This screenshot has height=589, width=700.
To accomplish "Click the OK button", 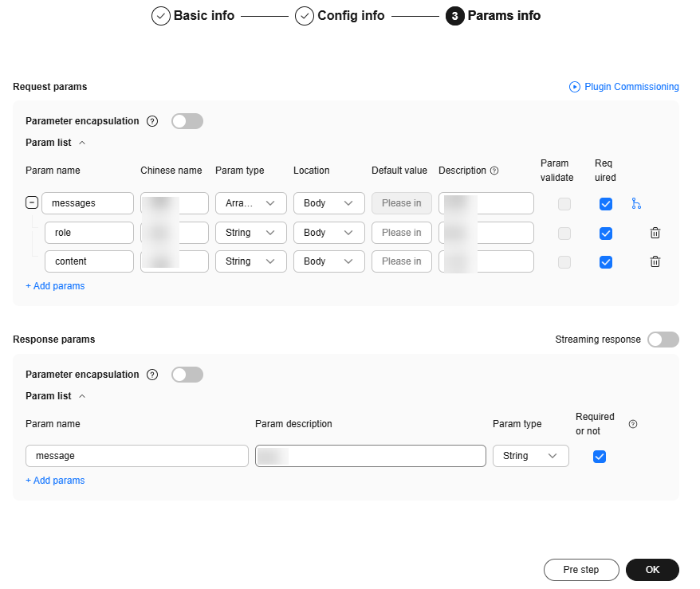I will 652,570.
